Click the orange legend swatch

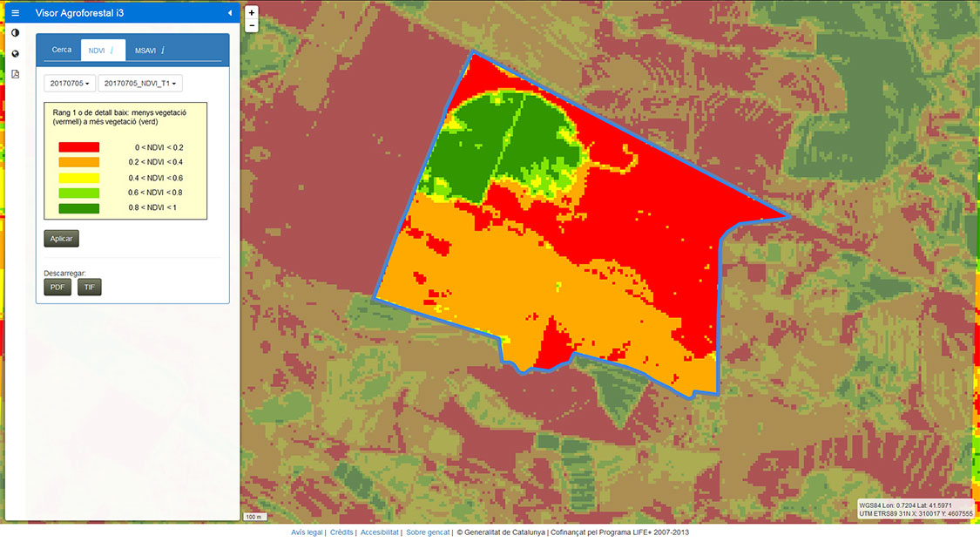[78, 163]
